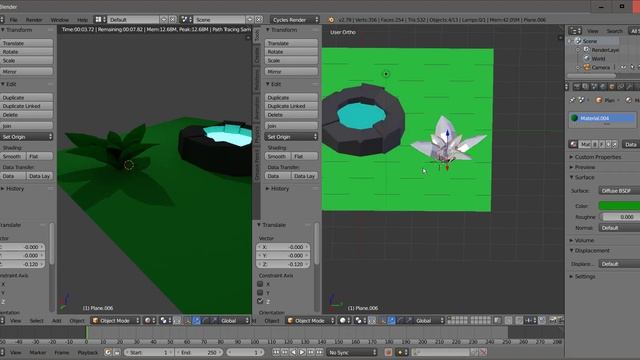
Task: Click the green Color swatch
Action: point(619,206)
